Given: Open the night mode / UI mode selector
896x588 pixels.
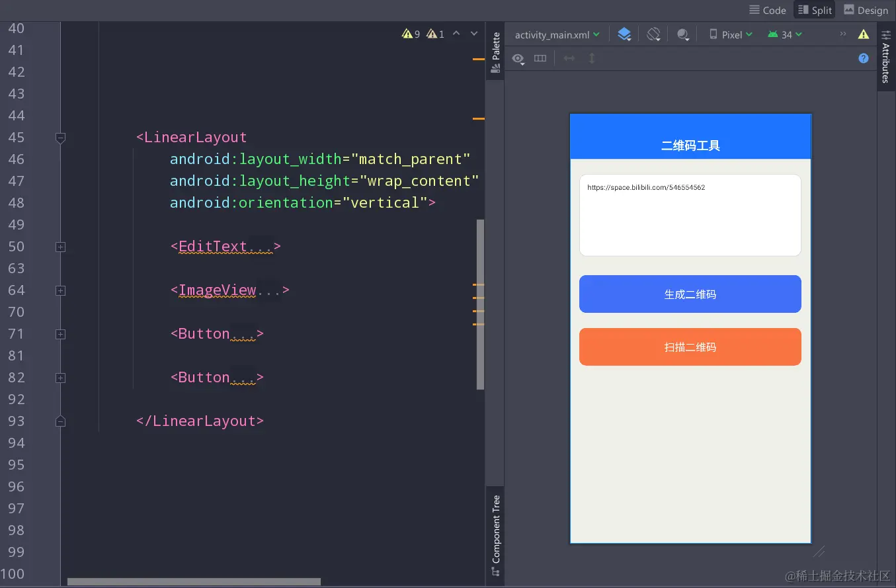Looking at the screenshot, I should pos(683,35).
